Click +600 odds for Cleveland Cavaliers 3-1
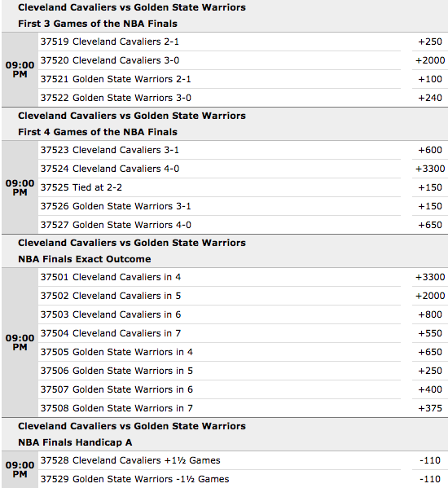Screen dimensions: 448x488 click(x=430, y=150)
